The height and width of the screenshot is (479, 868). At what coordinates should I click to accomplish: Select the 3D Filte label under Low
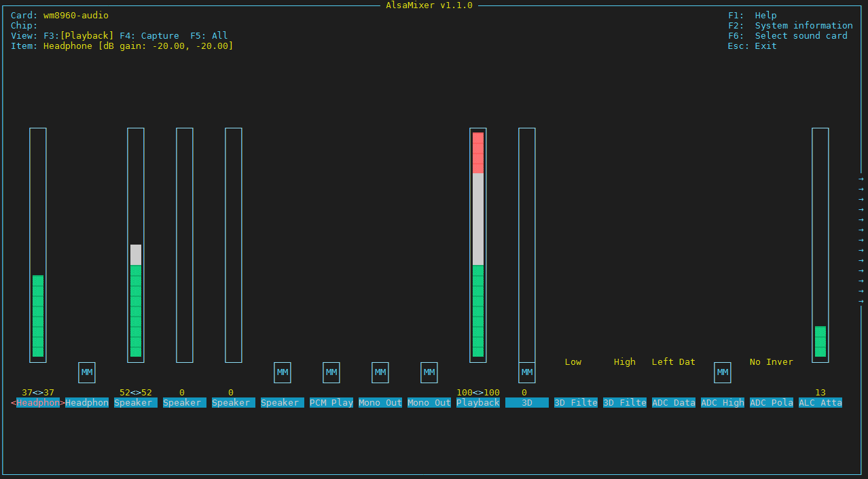tap(576, 403)
